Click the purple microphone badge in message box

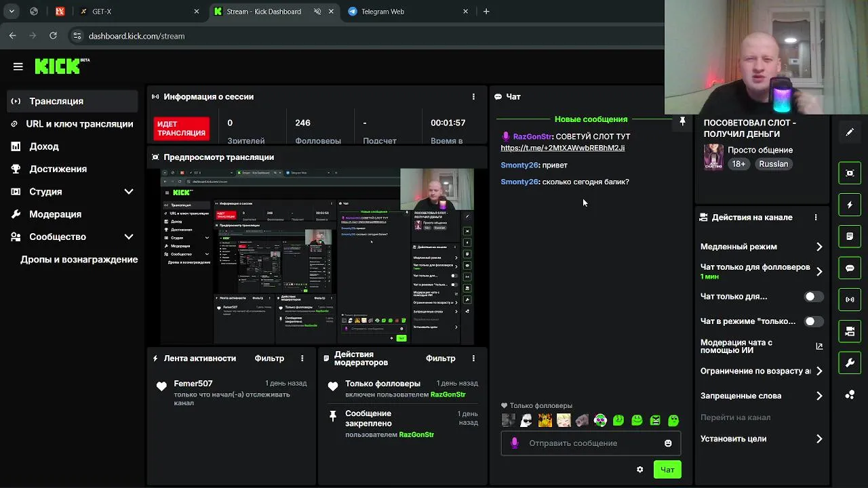514,443
